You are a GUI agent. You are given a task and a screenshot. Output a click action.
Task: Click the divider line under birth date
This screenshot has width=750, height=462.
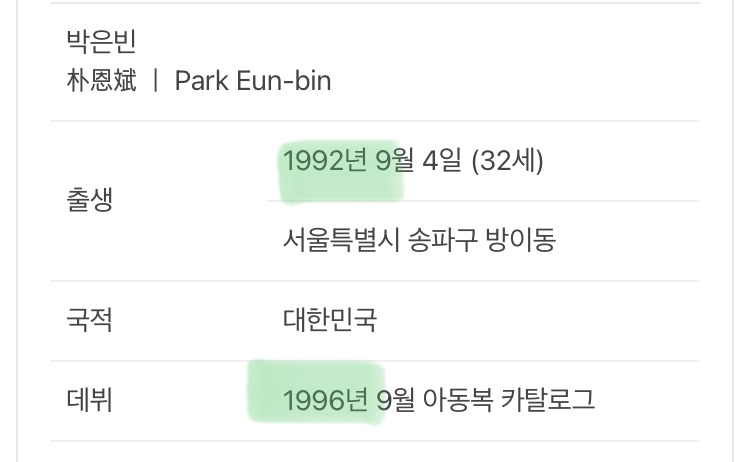[484, 201]
